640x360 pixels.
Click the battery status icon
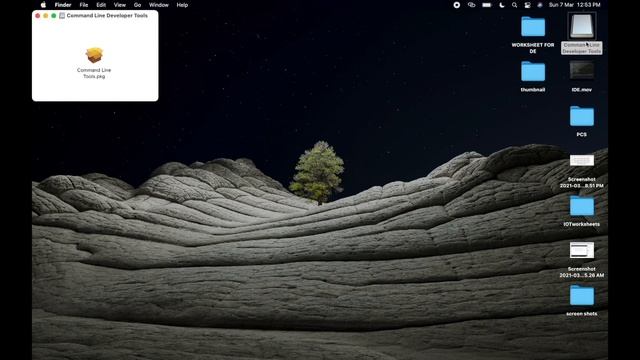pyautogui.click(x=487, y=5)
